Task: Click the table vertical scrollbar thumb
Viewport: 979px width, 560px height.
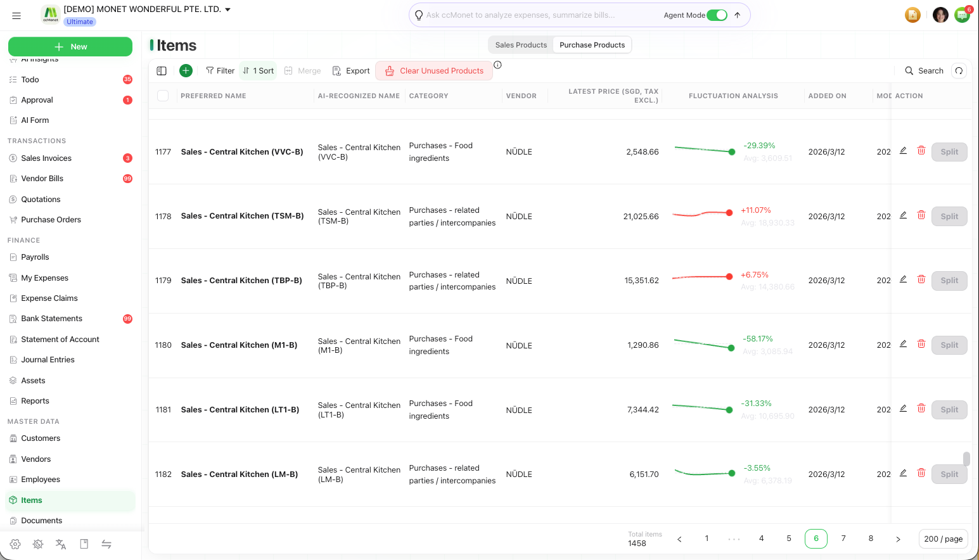Action: (966, 459)
